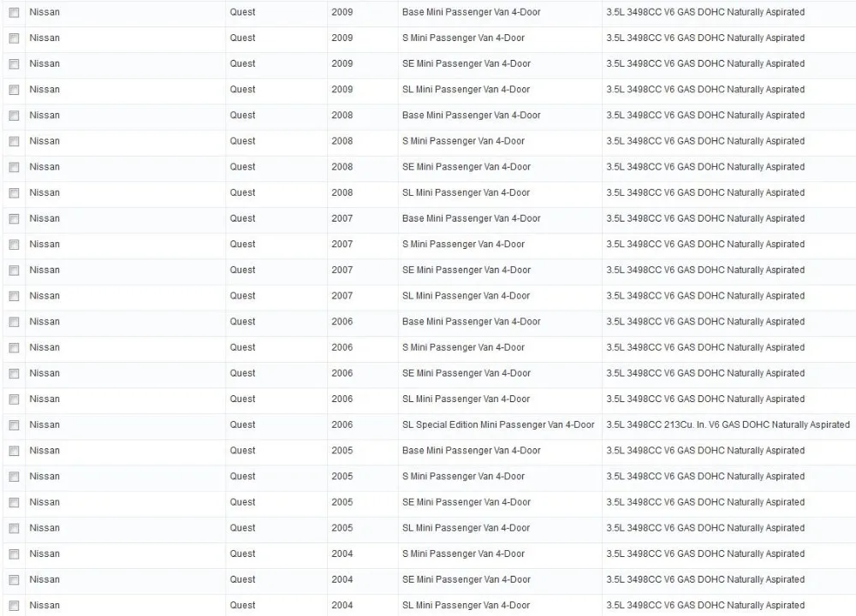Viewport: 856px width, 616px height.
Task: Tick the SL Special Edition row checkbox
Action: [15, 425]
